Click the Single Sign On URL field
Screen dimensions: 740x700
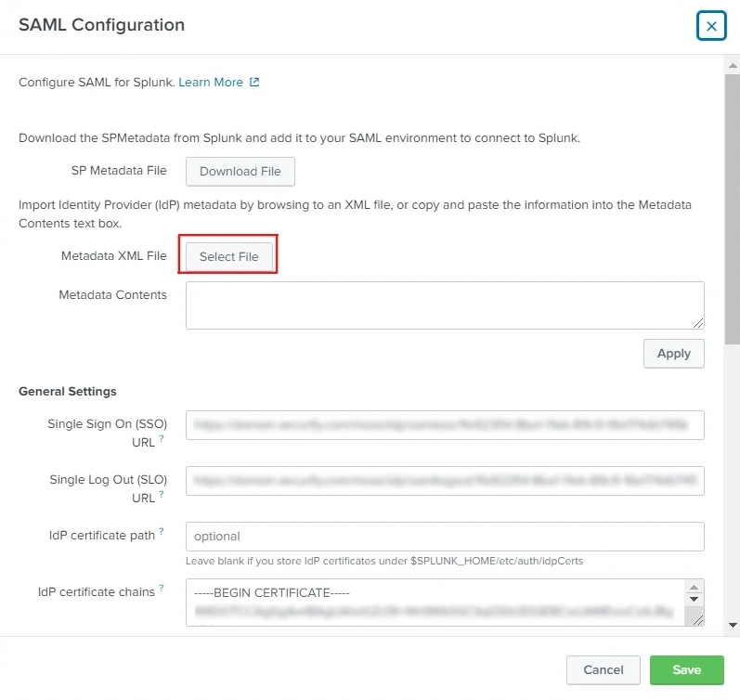(444, 425)
